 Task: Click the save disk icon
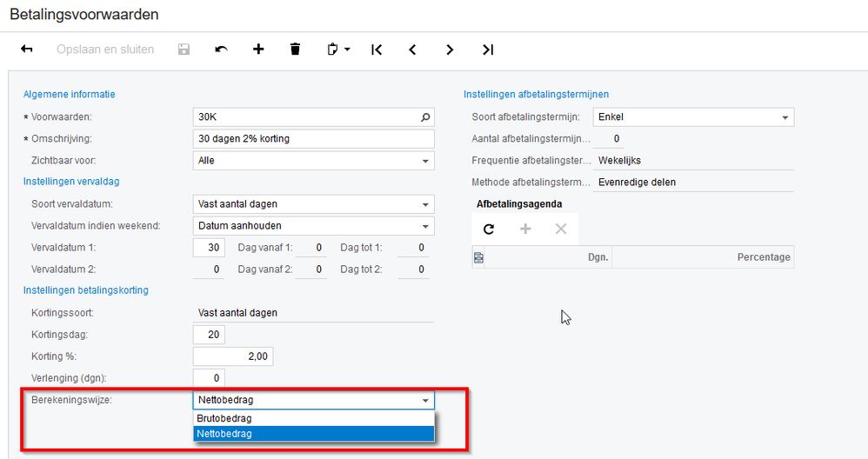pos(184,50)
